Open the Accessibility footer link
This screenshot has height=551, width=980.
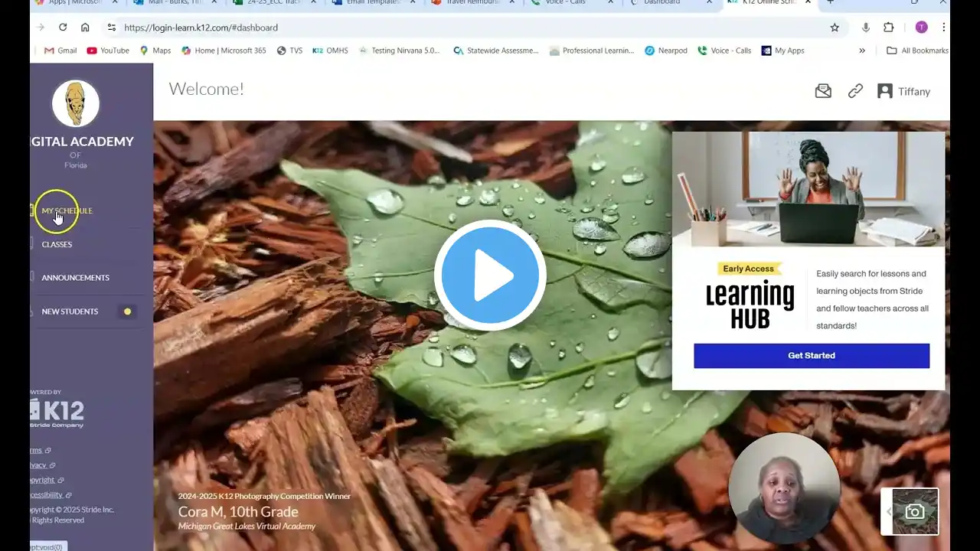[47, 495]
